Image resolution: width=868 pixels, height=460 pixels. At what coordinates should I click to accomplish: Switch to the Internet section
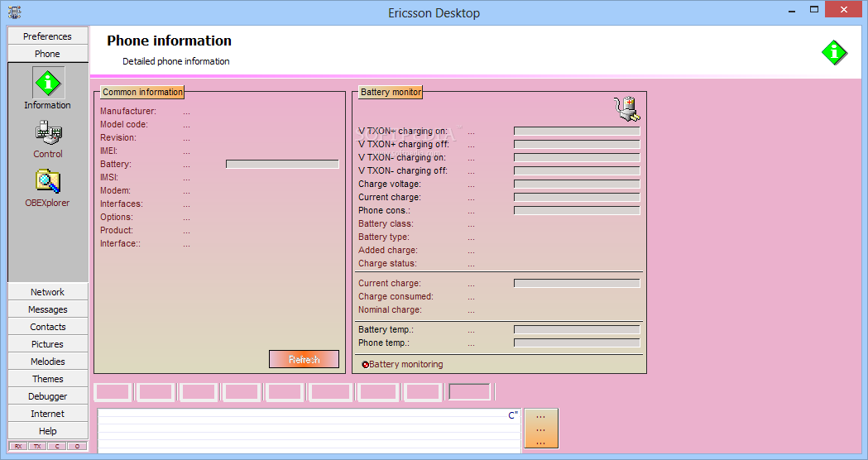click(x=48, y=414)
